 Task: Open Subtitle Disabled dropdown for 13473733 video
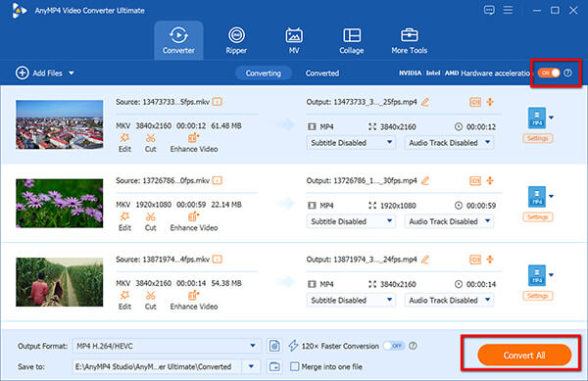351,143
